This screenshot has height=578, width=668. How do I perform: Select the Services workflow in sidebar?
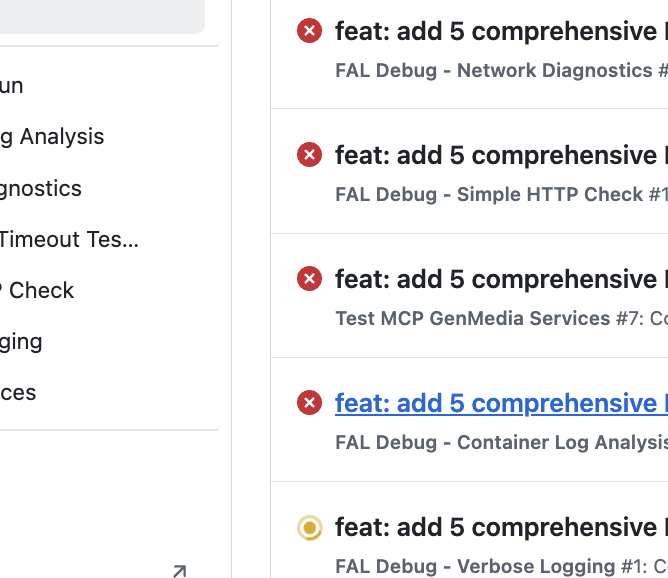pos(18,393)
